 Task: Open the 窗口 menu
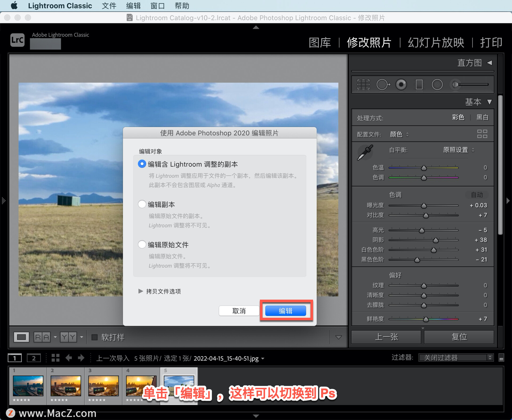158,6
